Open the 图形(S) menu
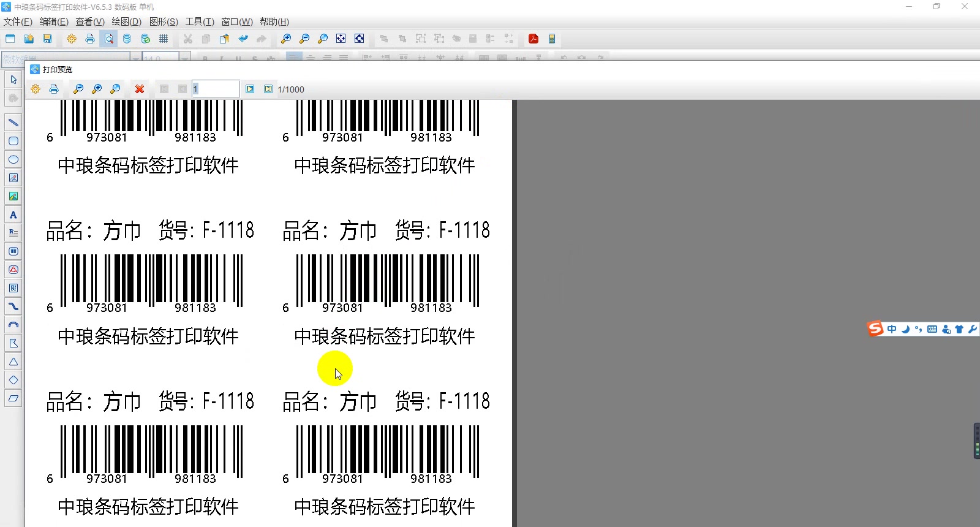This screenshot has height=527, width=980. pyautogui.click(x=164, y=21)
